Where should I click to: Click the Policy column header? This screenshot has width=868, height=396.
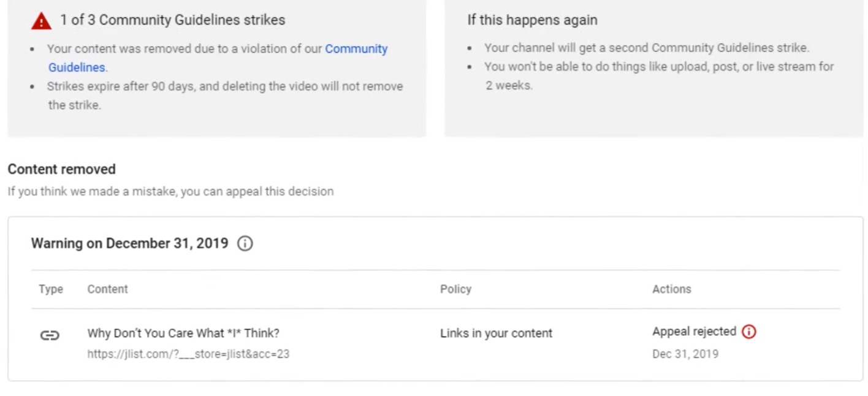coord(455,289)
